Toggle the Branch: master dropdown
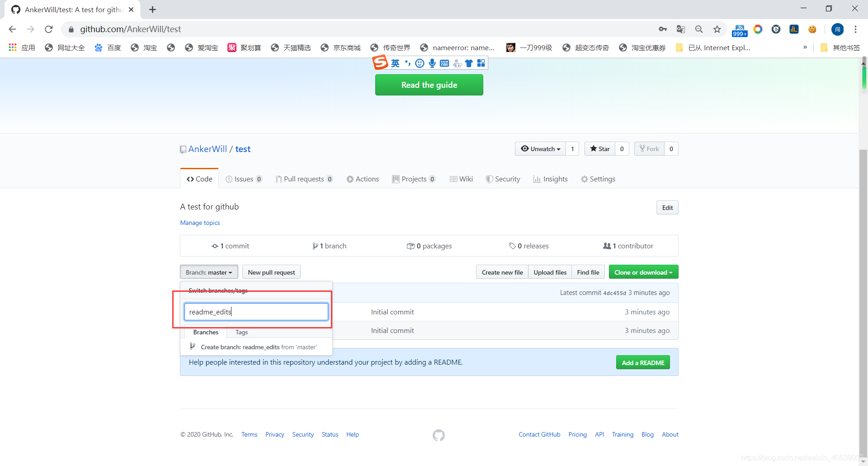Image resolution: width=868 pixels, height=466 pixels. 209,272
